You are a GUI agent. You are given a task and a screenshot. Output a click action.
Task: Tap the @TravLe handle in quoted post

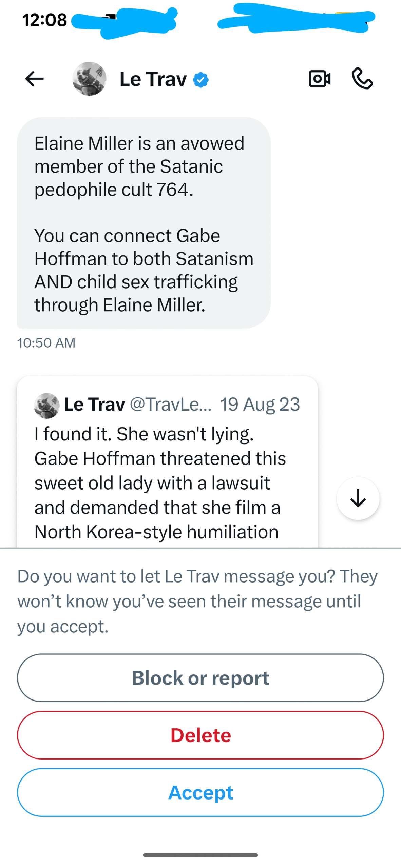(171, 405)
